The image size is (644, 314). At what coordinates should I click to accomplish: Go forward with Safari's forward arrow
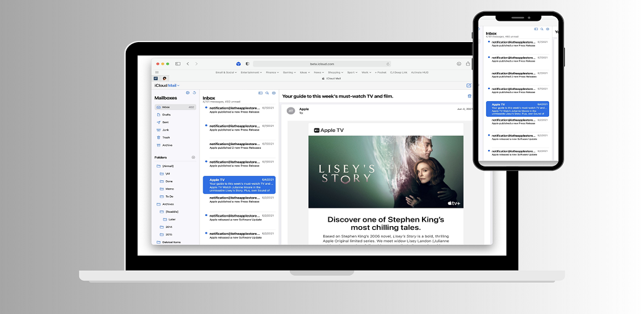[196, 64]
